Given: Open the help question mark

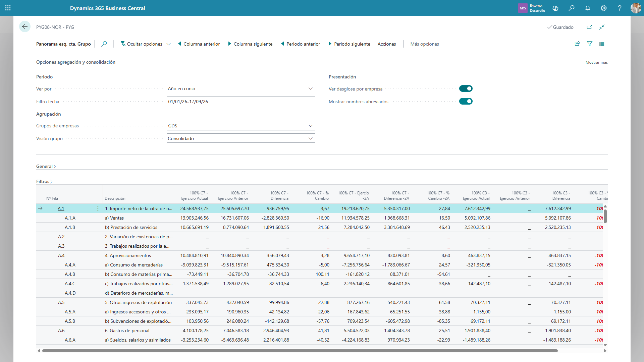Looking at the screenshot, I should click(620, 8).
